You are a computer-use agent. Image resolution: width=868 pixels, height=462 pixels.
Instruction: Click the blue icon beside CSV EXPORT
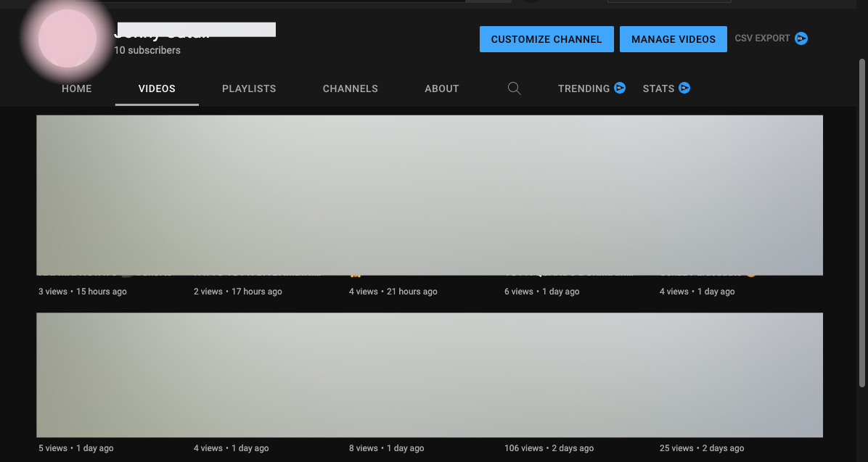(x=801, y=38)
